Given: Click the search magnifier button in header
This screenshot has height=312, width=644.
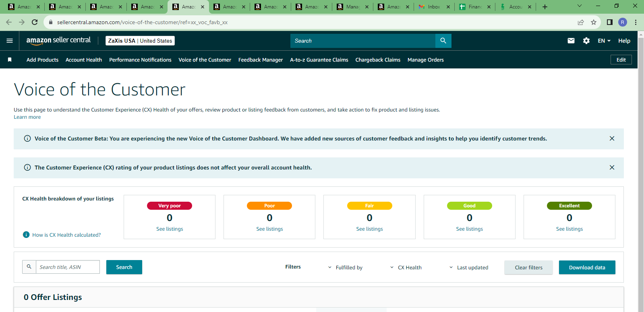Looking at the screenshot, I should pos(443,41).
